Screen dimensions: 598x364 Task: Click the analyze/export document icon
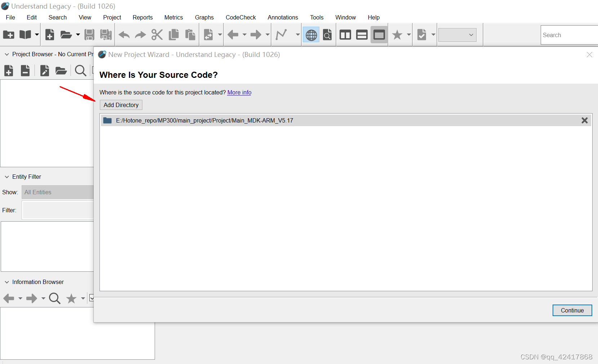tap(208, 35)
